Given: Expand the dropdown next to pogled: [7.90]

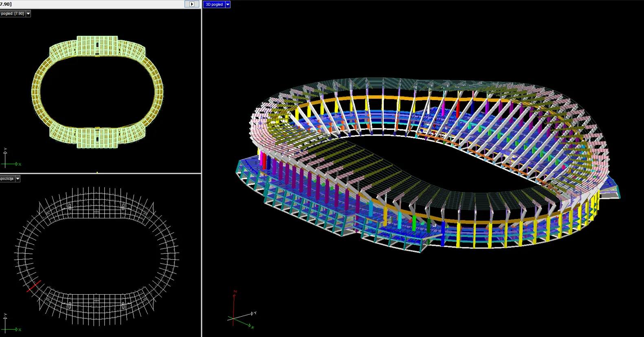Looking at the screenshot, I should click(28, 13).
